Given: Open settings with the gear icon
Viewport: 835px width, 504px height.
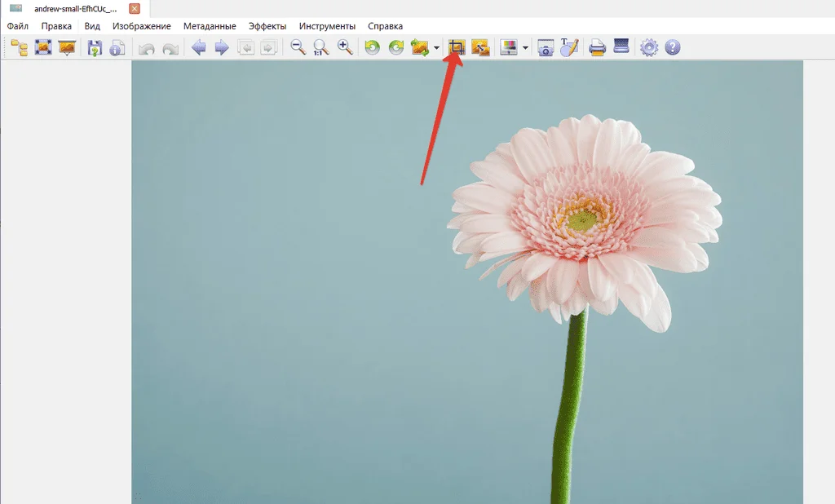Looking at the screenshot, I should point(649,48).
